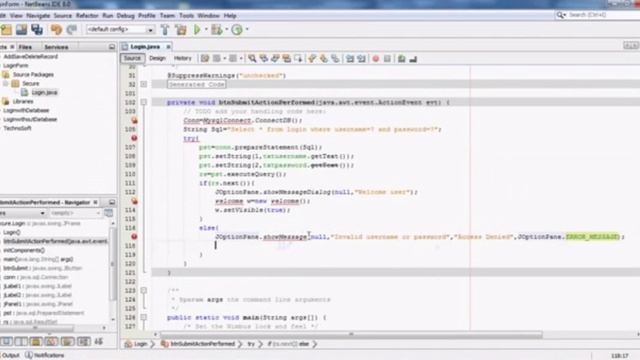Screen dimensions: 640x360
Task: Click the Open Project toolbar icon
Action: click(22, 29)
